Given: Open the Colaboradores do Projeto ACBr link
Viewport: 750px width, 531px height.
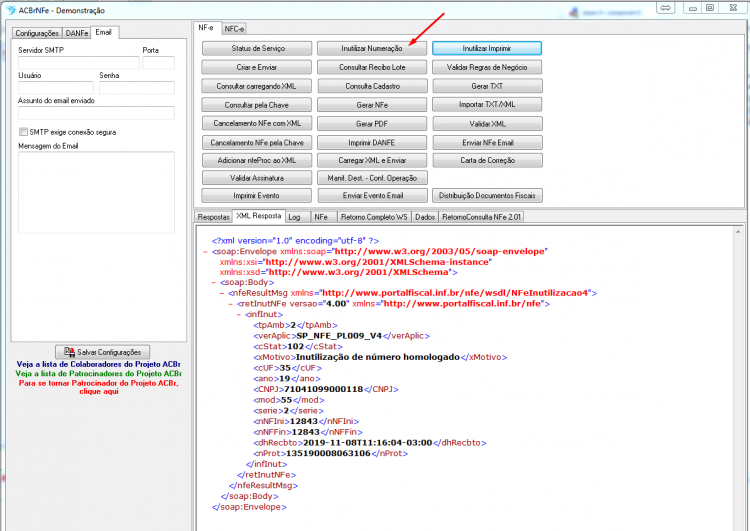Looking at the screenshot, I should pyautogui.click(x=99, y=364).
